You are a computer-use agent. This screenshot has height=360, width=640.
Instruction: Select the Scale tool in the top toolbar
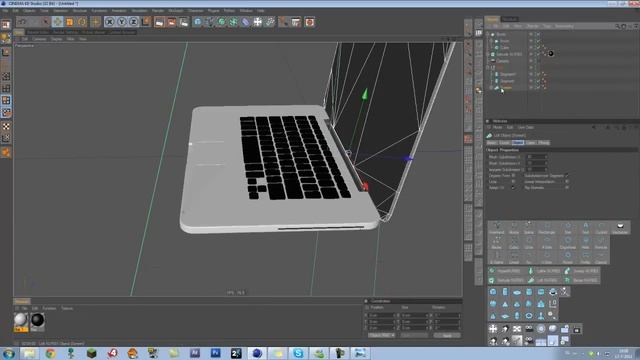70,22
